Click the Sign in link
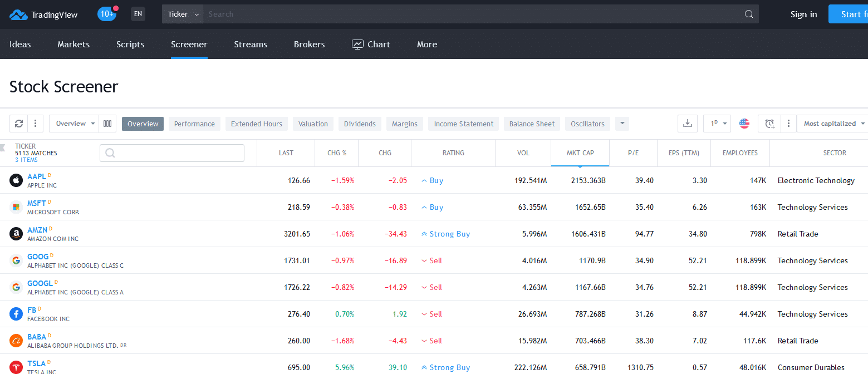 pyautogui.click(x=804, y=14)
